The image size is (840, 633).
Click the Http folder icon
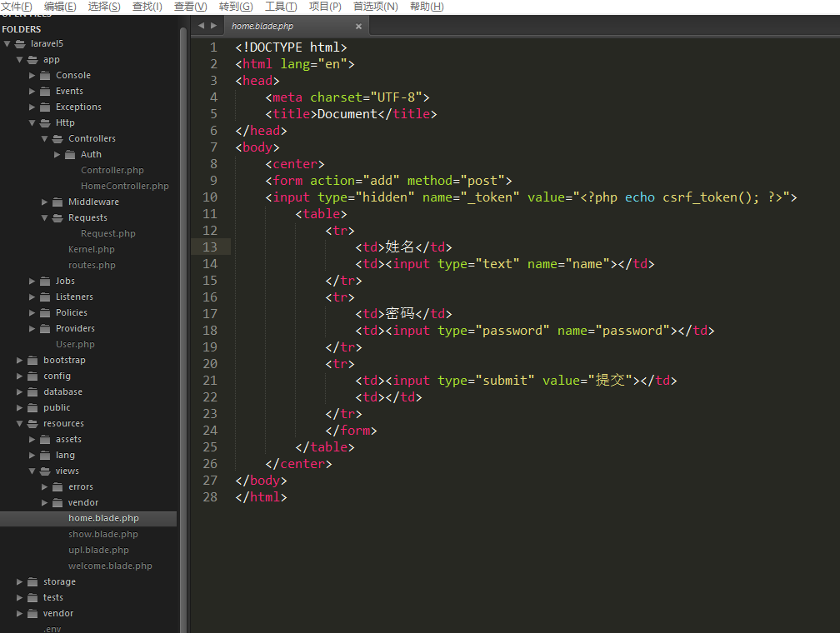click(x=45, y=122)
